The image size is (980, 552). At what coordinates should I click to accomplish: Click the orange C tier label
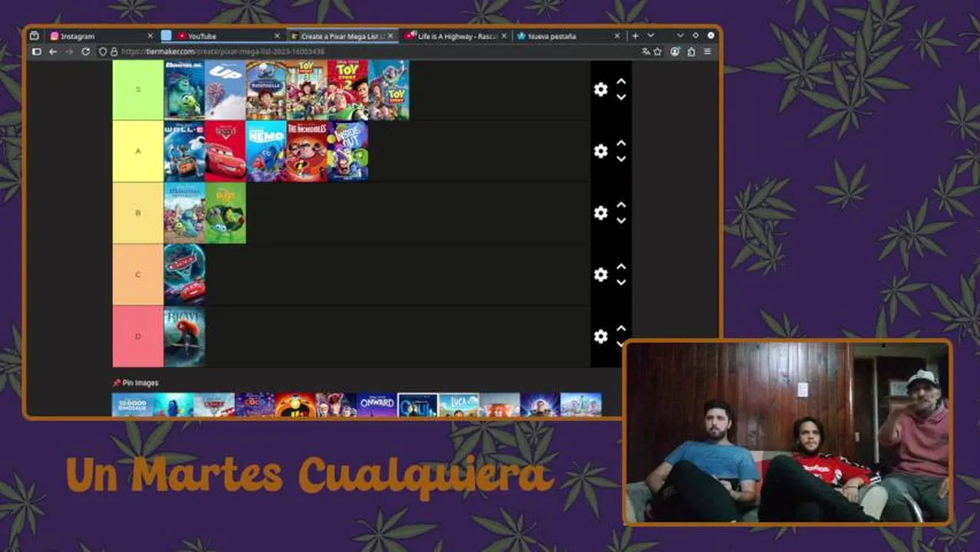(138, 274)
